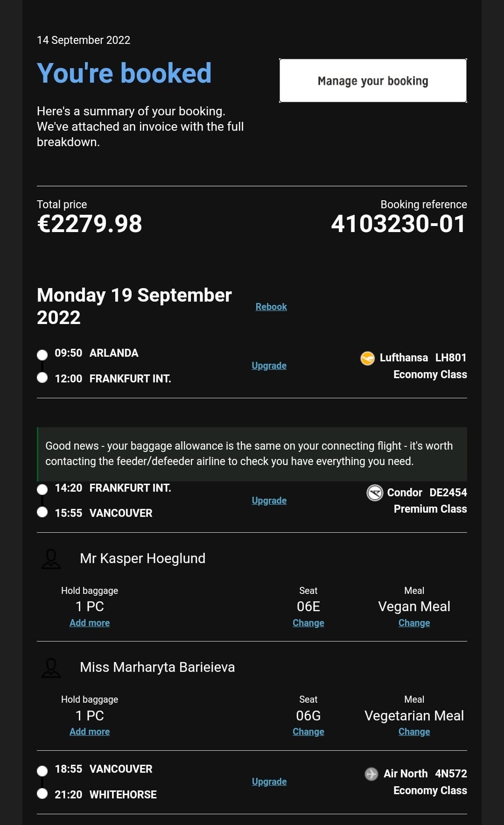Change the Vegan Meal selection

pos(414,623)
